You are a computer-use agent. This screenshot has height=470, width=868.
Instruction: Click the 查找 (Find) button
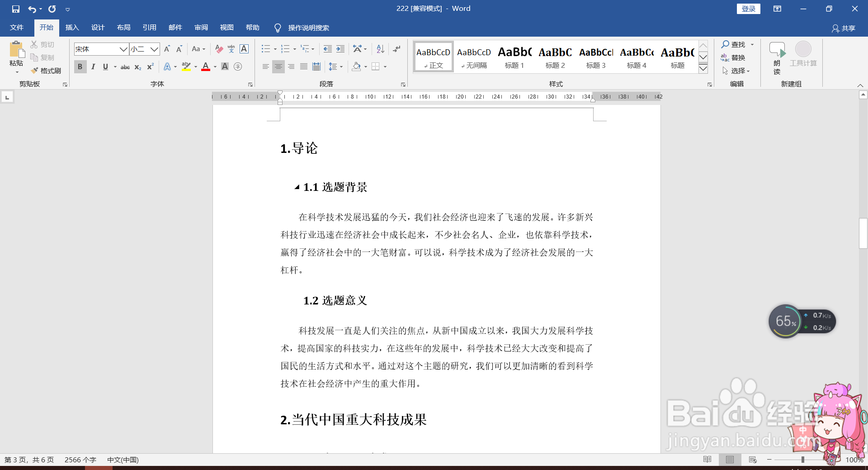[733, 44]
